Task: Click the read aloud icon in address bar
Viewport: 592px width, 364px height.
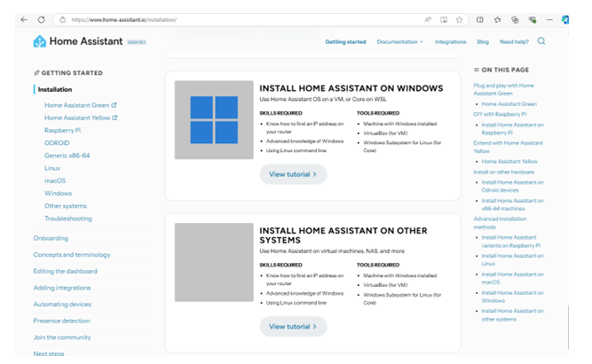Action: point(428,20)
